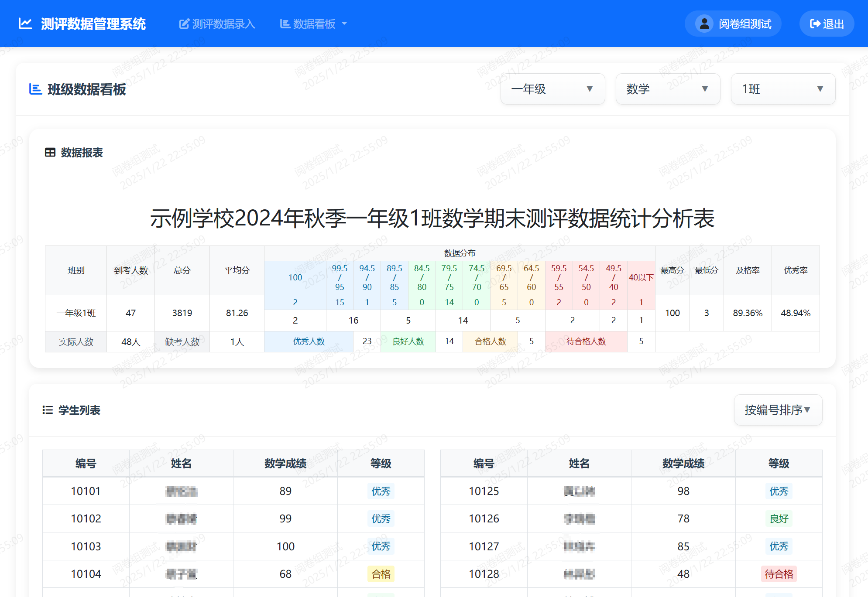The width and height of the screenshot is (868, 597).
Task: Click the score 100 for student 10103
Action: (x=285, y=546)
